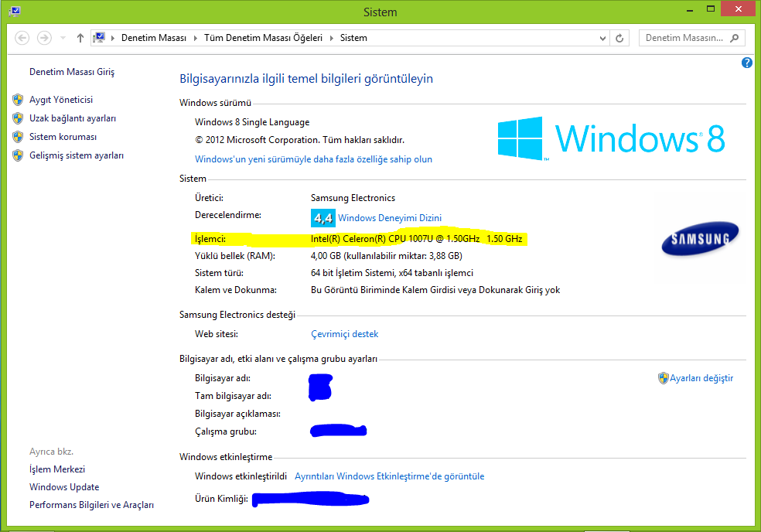
Task: Open Performans Bilgileri ve Araçları link
Action: coord(92,505)
